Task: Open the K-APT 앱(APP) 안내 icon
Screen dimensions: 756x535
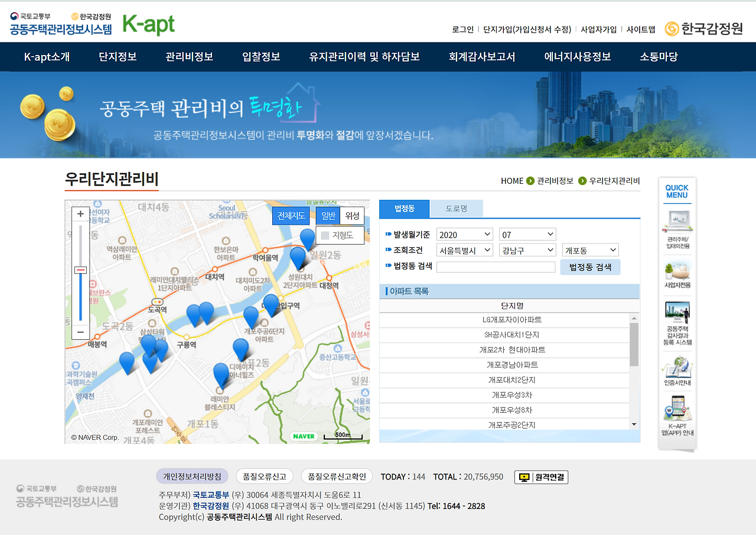Action: click(x=677, y=411)
